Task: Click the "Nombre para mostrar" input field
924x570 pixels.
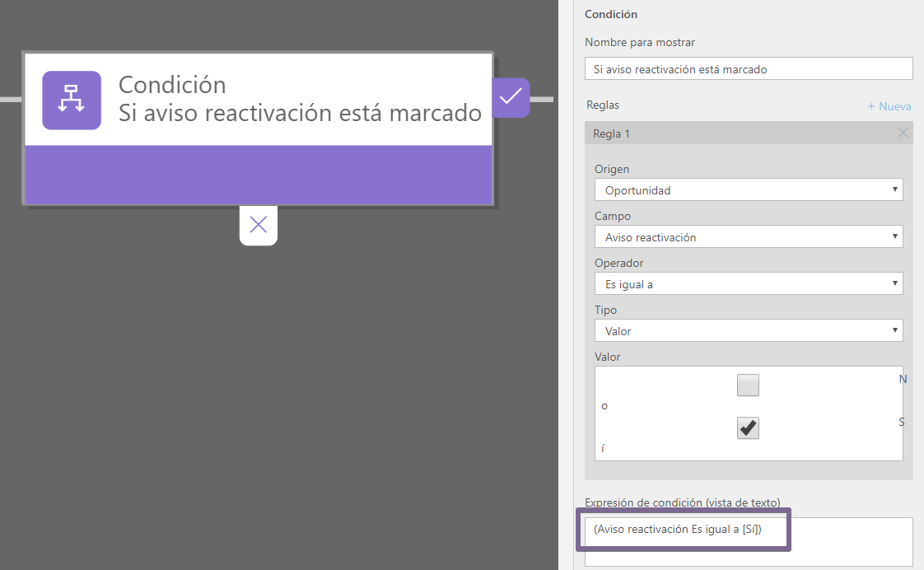Action: 748,68
